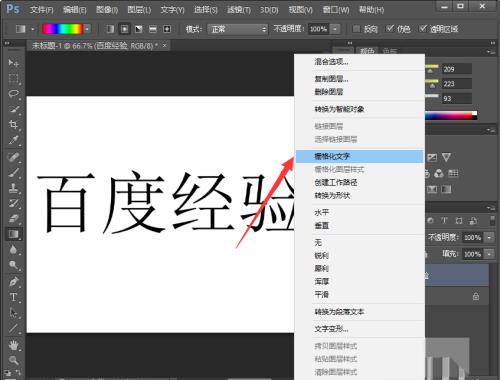500x380 pixels.
Task: Click the color spectrum ramp bar
Action: 451,115
